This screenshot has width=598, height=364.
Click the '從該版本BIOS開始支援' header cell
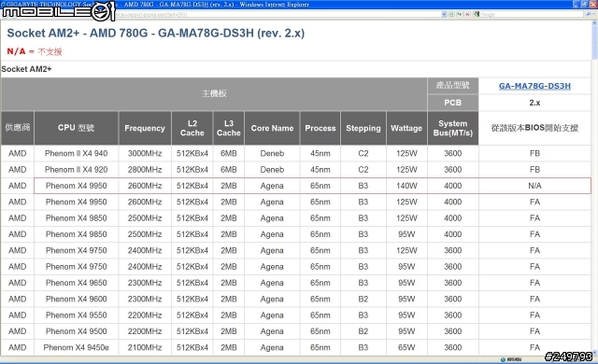click(x=534, y=128)
